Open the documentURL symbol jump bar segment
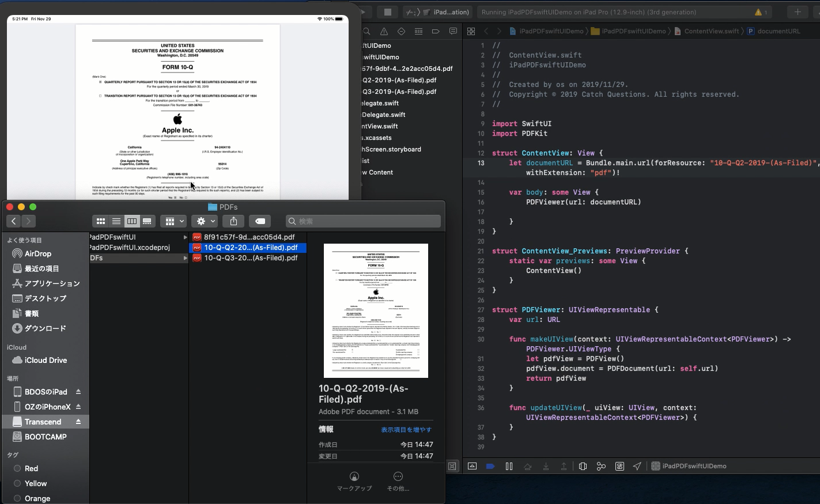Screen dimensions: 820x504 pos(773,31)
